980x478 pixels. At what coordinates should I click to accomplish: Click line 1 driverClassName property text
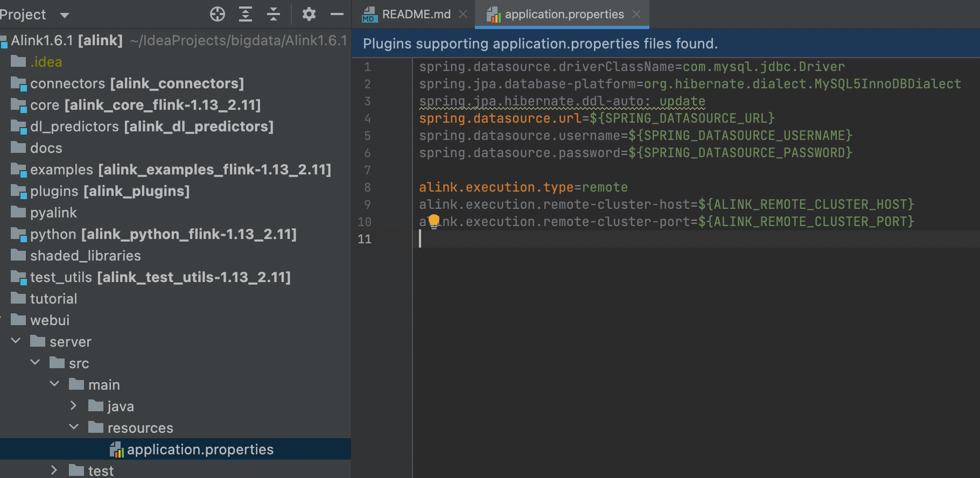tap(547, 67)
